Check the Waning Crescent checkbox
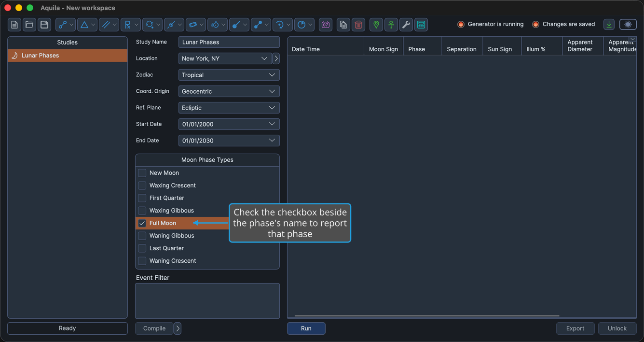The width and height of the screenshot is (644, 342). click(142, 261)
